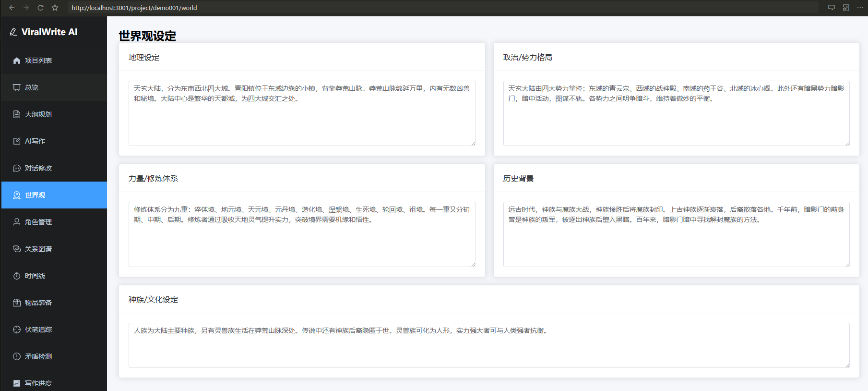Focus the 力量/修炼体系 text area
Image resolution: width=868 pixels, height=391 pixels.
[x=302, y=234]
